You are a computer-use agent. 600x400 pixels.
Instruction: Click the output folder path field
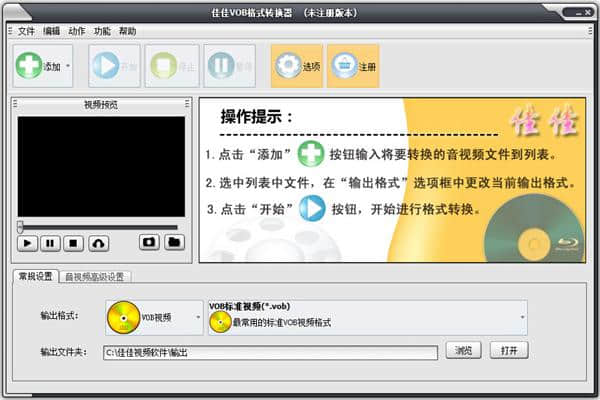pyautogui.click(x=270, y=353)
